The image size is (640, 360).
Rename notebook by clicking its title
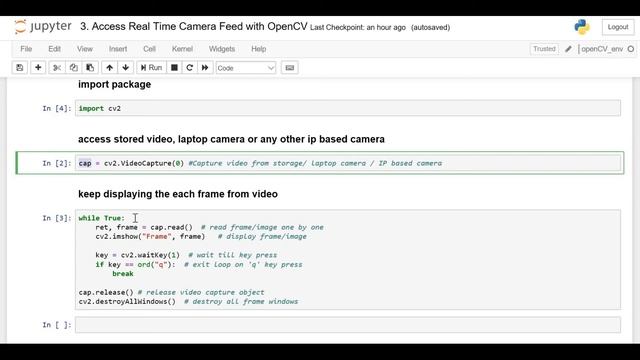193,27
